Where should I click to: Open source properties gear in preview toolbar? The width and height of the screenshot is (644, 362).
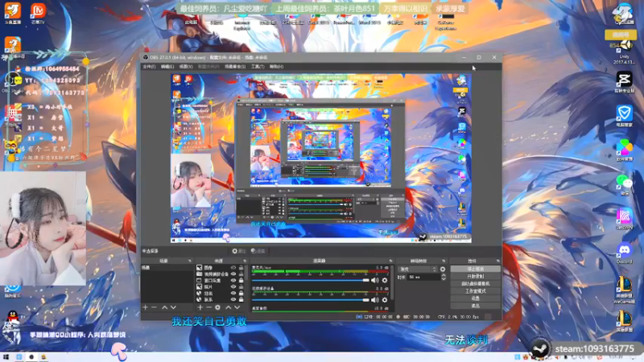(237, 251)
